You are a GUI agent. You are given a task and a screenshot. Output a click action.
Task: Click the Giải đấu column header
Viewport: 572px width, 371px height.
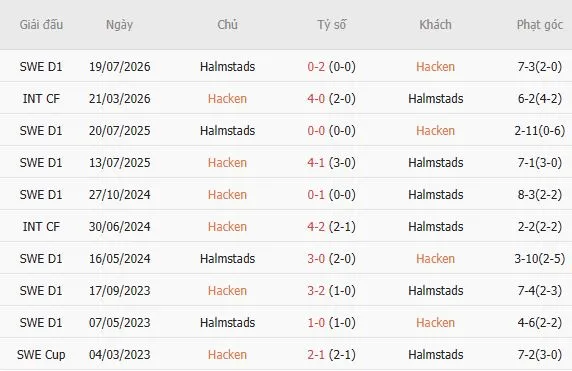(x=41, y=25)
